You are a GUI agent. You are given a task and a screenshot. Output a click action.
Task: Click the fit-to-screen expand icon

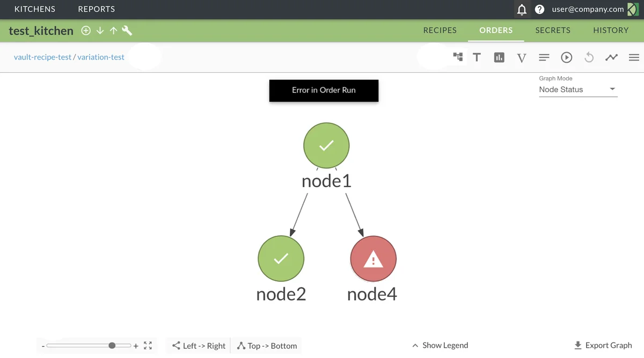[x=148, y=346]
